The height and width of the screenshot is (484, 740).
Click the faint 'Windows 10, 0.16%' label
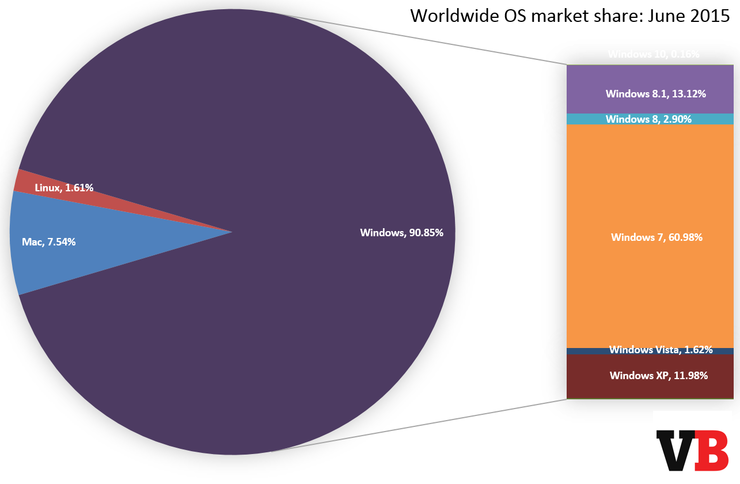pos(654,54)
